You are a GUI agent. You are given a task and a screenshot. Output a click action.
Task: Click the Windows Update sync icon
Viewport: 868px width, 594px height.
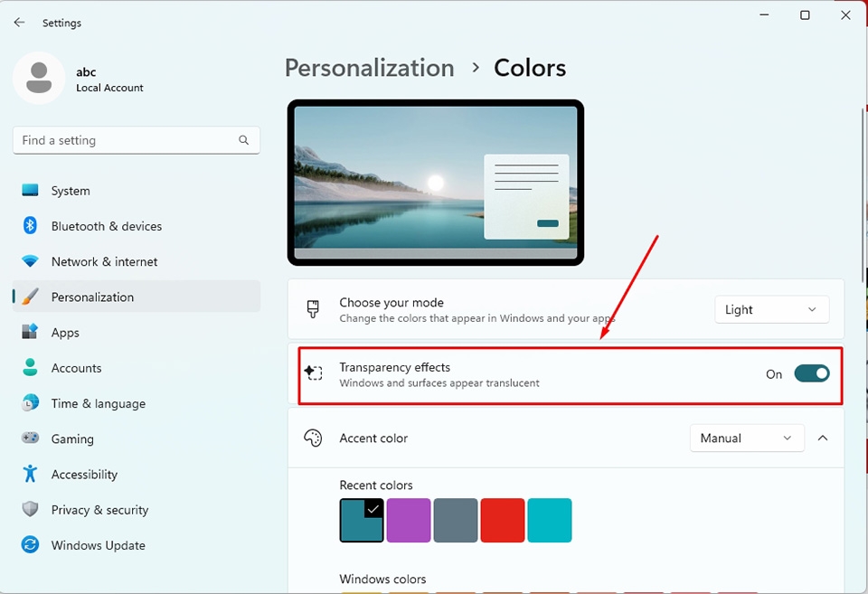(x=30, y=545)
